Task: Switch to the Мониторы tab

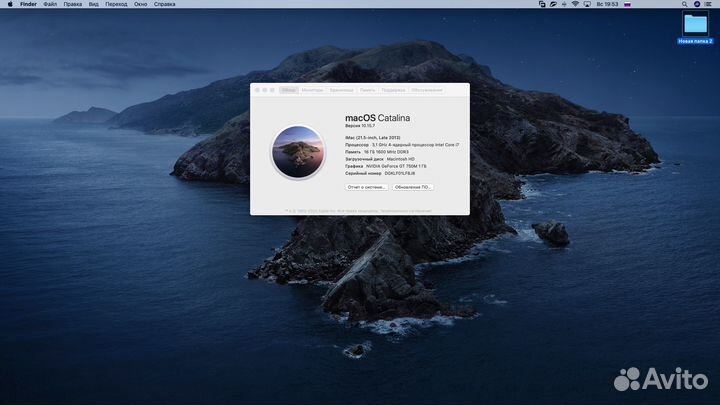Action: pos(312,90)
